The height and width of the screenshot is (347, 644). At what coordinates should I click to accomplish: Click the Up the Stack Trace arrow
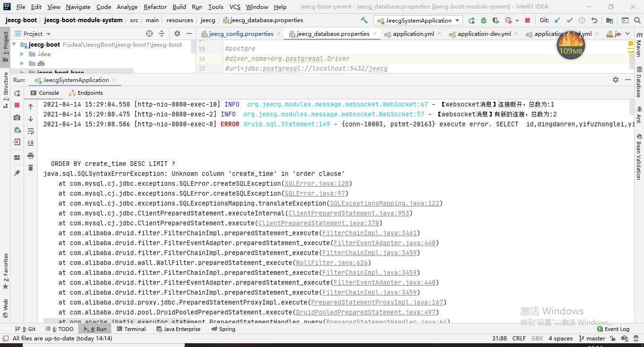coord(31,107)
